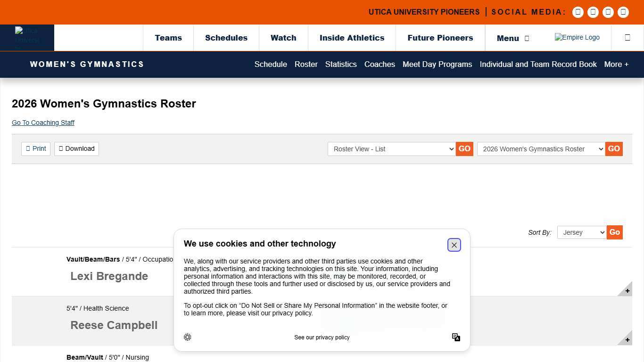Viewport: 644px width, 362px height.
Task: Click the language translate icon in cookie popup
Action: (456, 337)
